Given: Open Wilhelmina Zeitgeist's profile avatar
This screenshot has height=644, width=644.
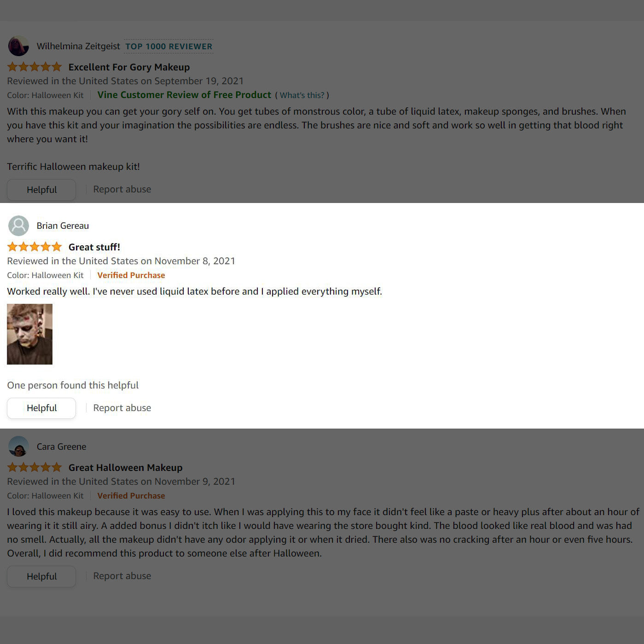Looking at the screenshot, I should point(18,46).
